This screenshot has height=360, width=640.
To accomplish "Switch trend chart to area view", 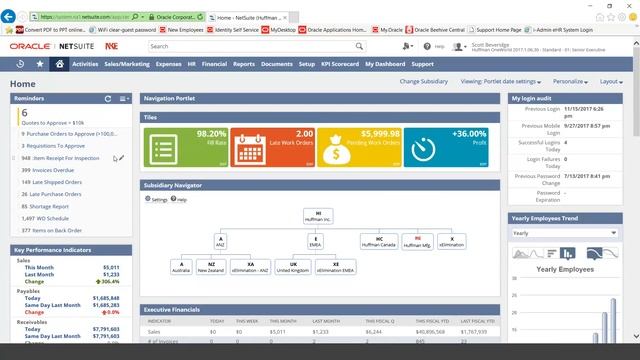I will click(521, 253).
